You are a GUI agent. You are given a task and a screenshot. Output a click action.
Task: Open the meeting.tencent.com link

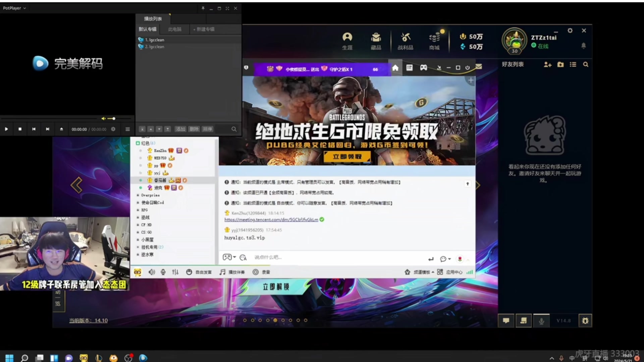click(271, 220)
